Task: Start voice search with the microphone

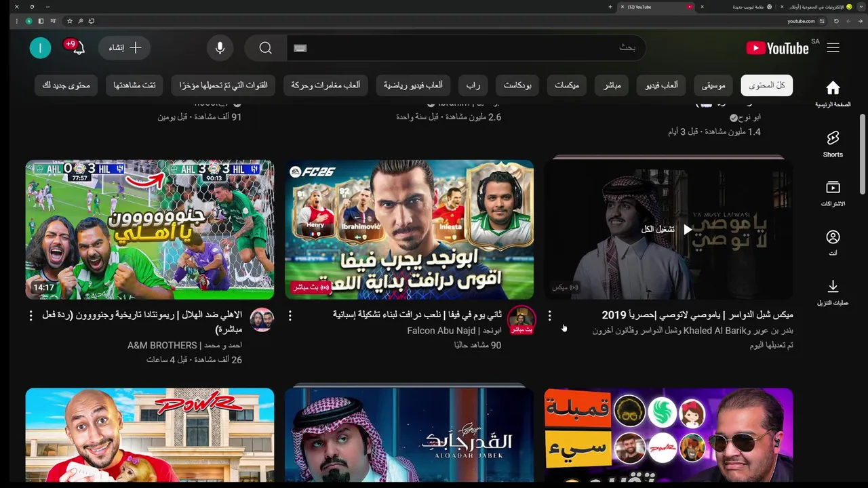Action: tap(220, 48)
